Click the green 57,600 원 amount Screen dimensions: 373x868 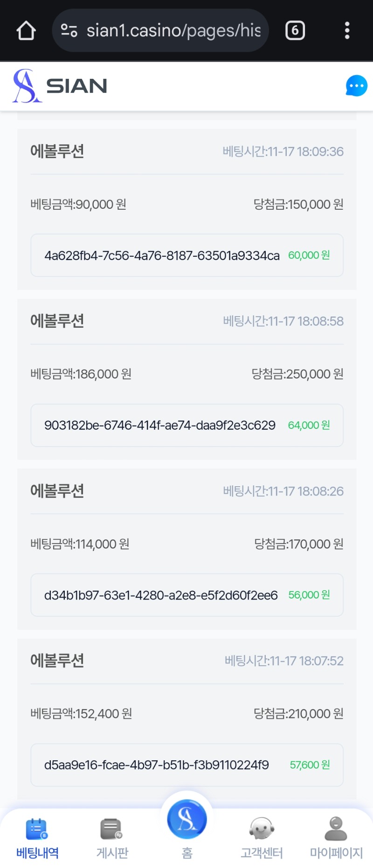point(310,765)
